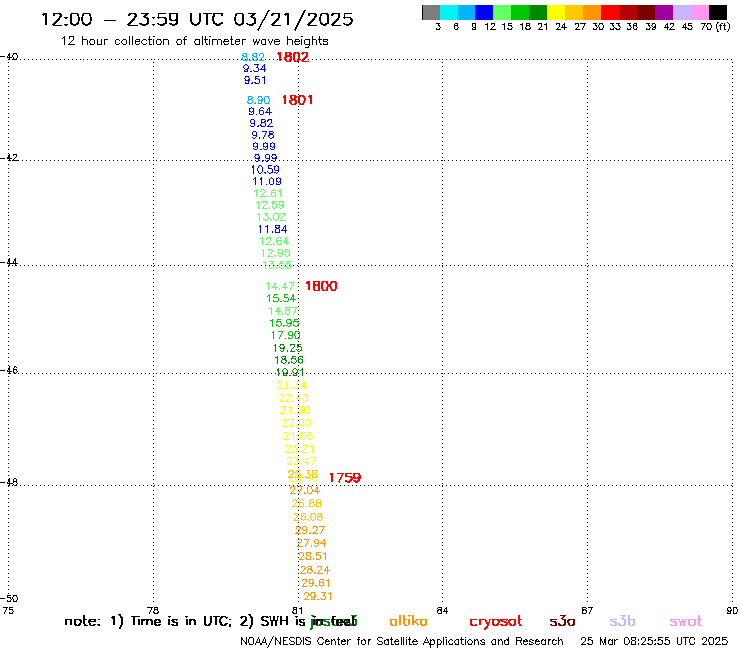The height and width of the screenshot is (650, 740).
Task: Click the wave height value 9.34
Action: tap(254, 68)
